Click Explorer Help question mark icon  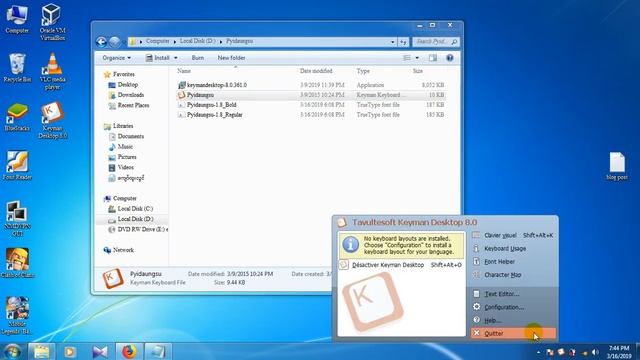[449, 58]
